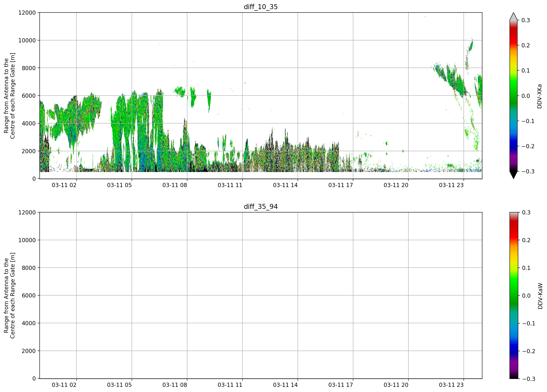Click x-tick '03-11 20' on diff_35_94 plot
Image resolution: width=547 pixels, height=392 pixels.
396,385
